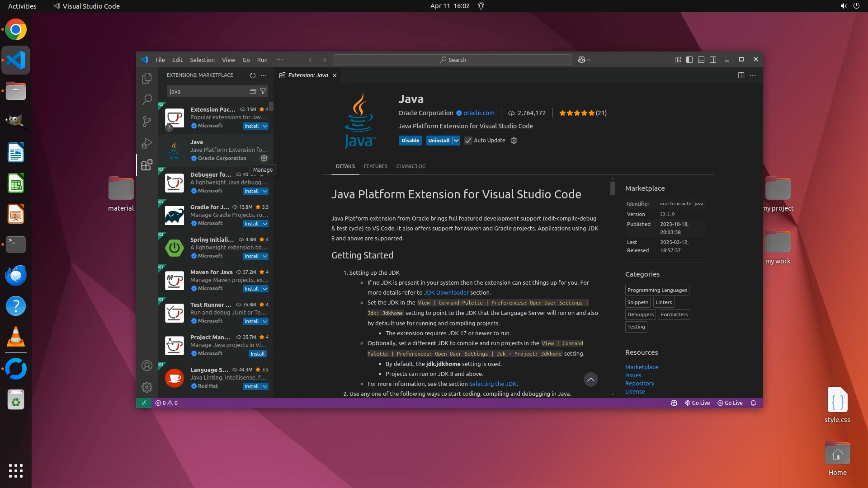Image resolution: width=868 pixels, height=488 pixels.
Task: Open the Run and Debug view
Action: pos(146,143)
